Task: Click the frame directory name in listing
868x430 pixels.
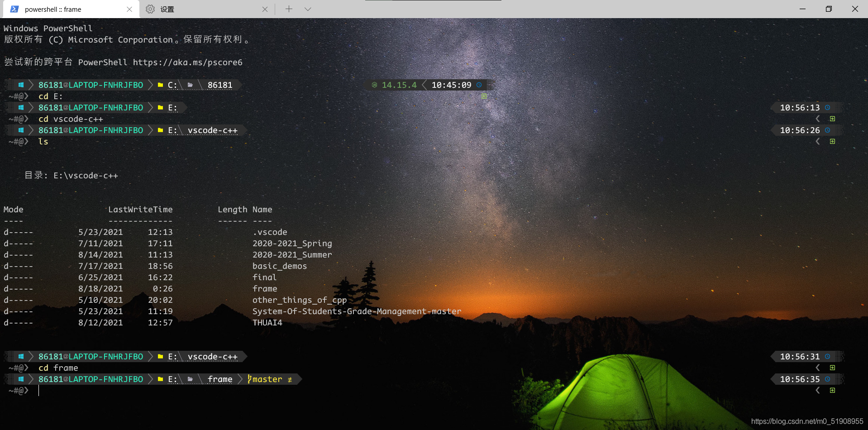Action: pyautogui.click(x=265, y=289)
